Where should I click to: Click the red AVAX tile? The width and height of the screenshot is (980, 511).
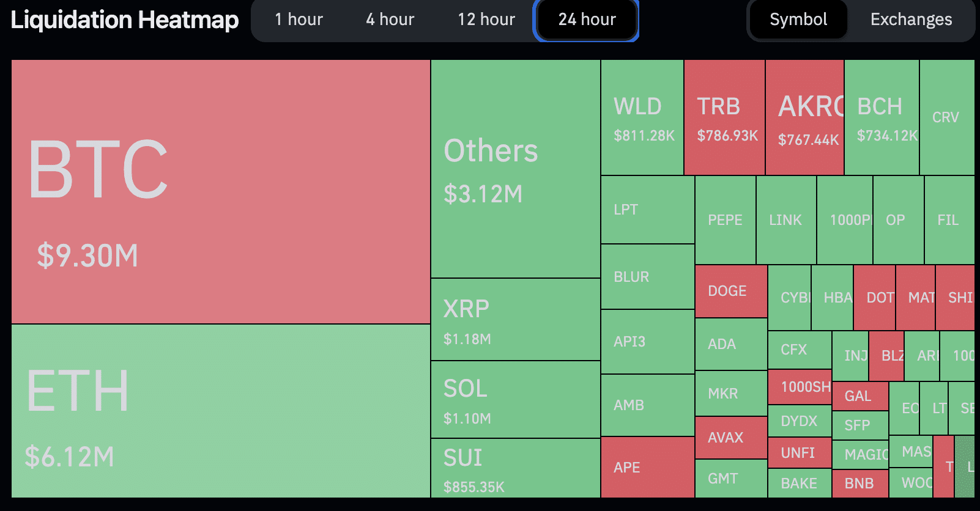pyautogui.click(x=731, y=438)
